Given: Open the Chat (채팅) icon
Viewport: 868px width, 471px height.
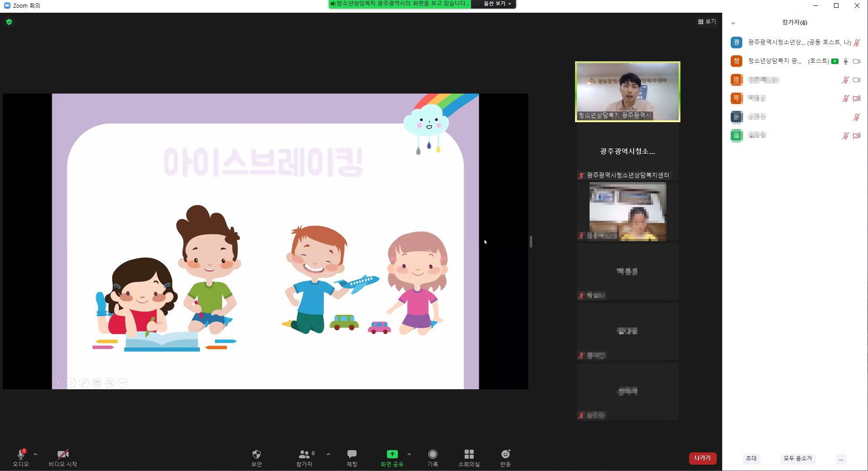Looking at the screenshot, I should pyautogui.click(x=352, y=454).
